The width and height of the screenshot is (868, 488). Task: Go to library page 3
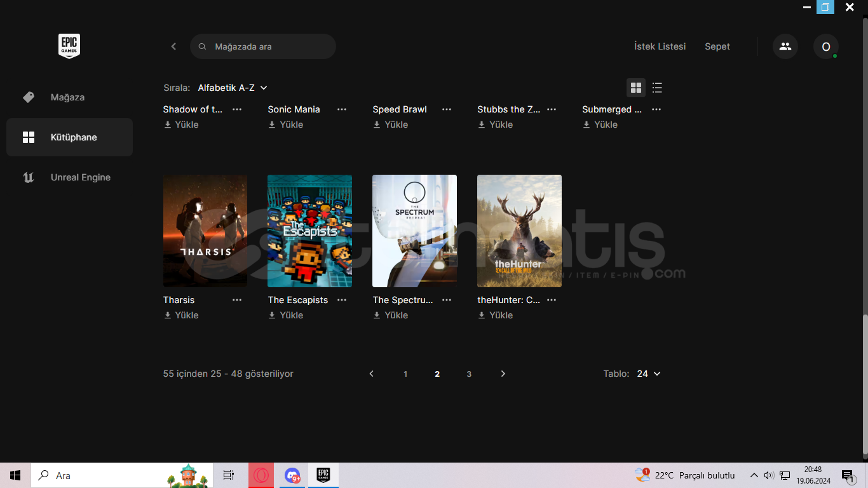click(x=469, y=374)
